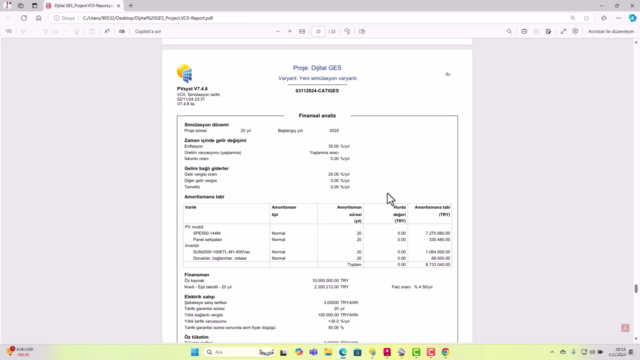The image size is (640, 360).
Task: Open the Copilot sidebar
Action: point(632,18)
